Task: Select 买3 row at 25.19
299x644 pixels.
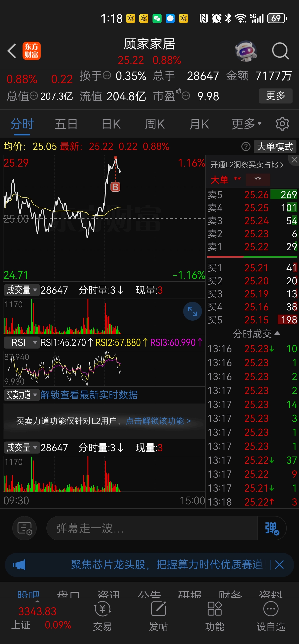Action: [252, 294]
